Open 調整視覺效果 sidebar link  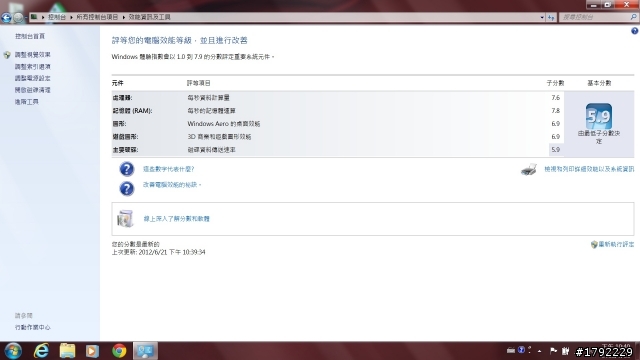[x=33, y=55]
